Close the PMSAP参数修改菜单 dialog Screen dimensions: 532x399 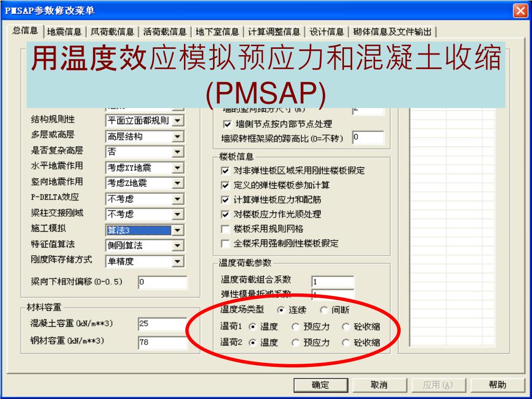521,10
